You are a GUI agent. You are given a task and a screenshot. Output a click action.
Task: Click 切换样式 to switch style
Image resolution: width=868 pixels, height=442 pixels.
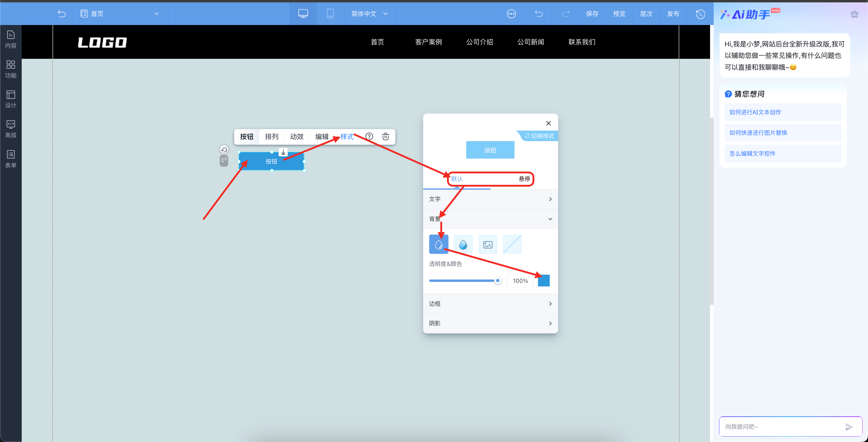pyautogui.click(x=539, y=136)
